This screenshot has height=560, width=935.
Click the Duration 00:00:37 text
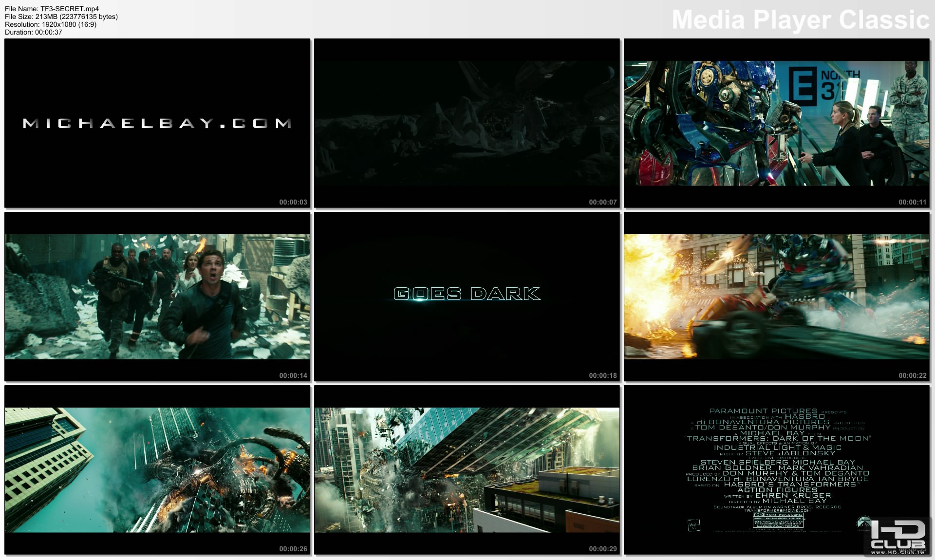[34, 32]
